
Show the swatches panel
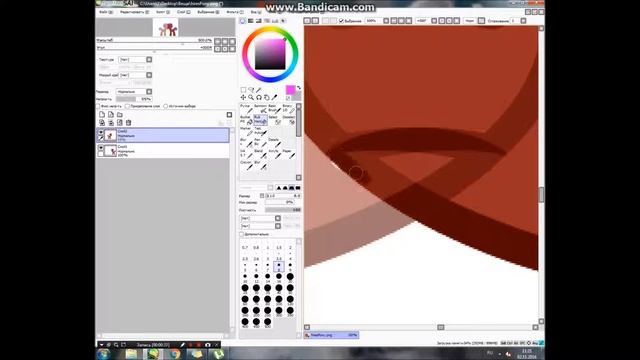tap(275, 21)
